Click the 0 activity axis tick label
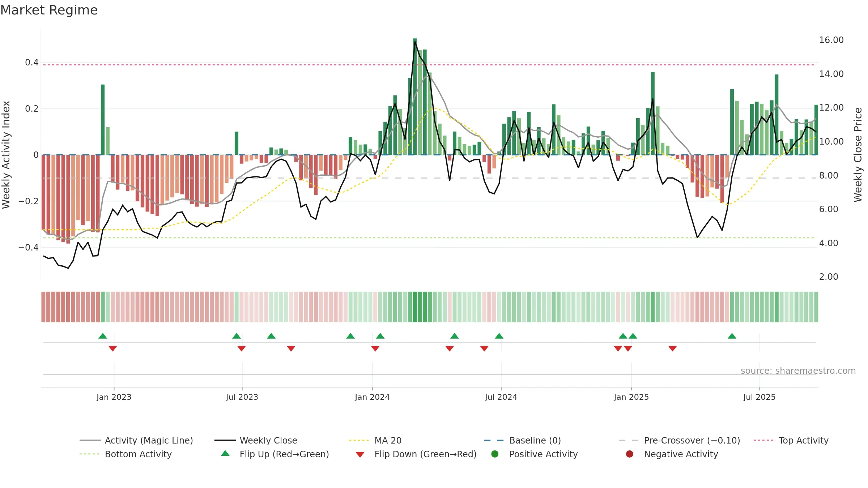 (36, 155)
